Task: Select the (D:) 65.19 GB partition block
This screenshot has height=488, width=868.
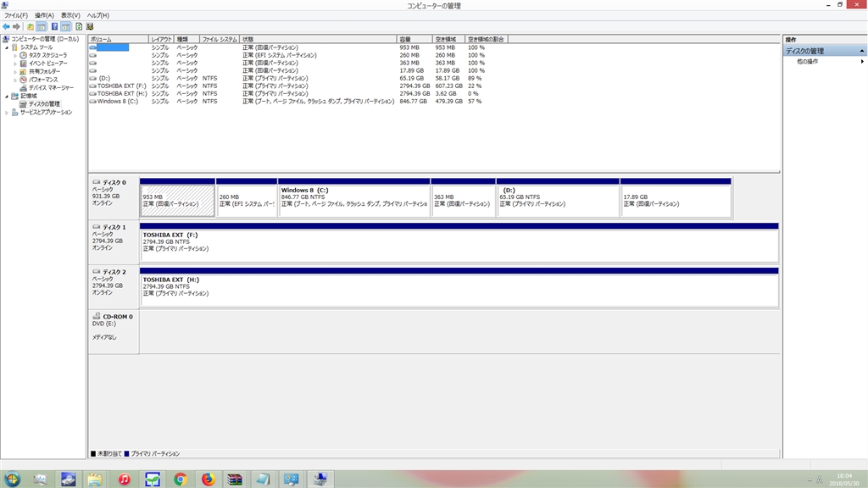Action: [558, 197]
